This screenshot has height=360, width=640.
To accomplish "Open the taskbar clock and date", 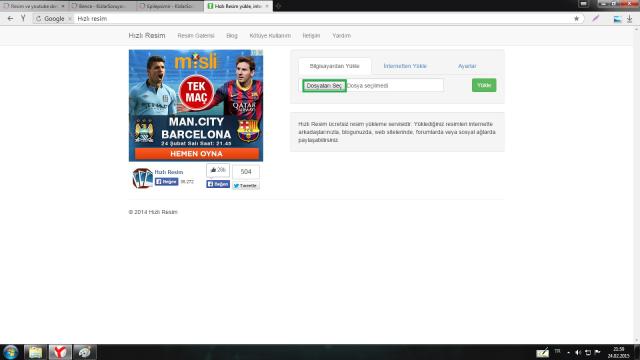I will click(x=618, y=353).
